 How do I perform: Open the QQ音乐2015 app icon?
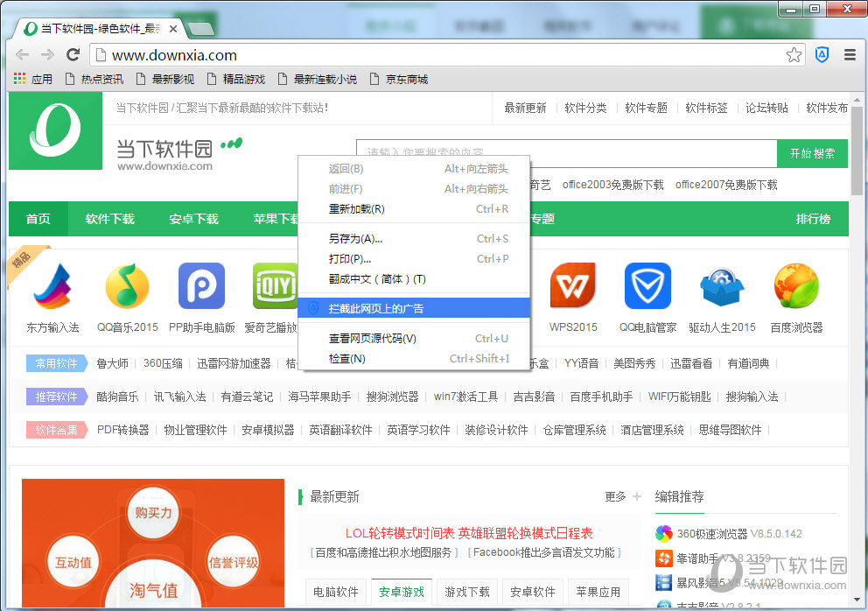tap(128, 286)
